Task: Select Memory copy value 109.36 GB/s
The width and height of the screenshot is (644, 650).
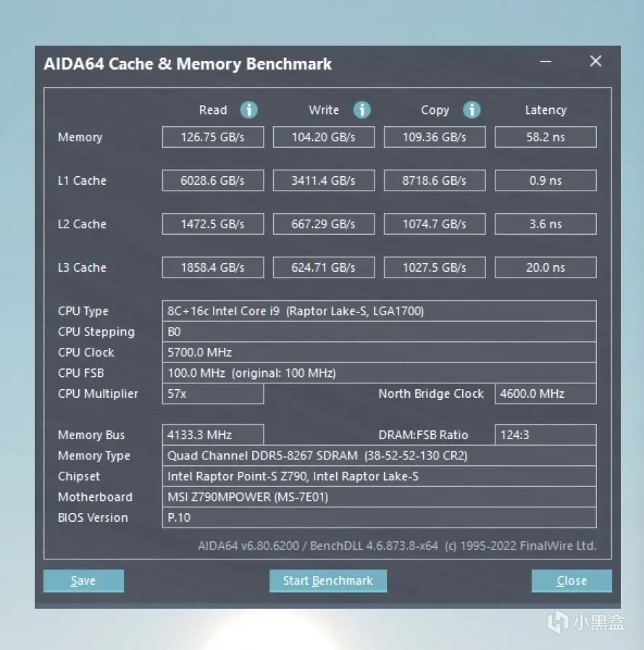Action: click(435, 137)
